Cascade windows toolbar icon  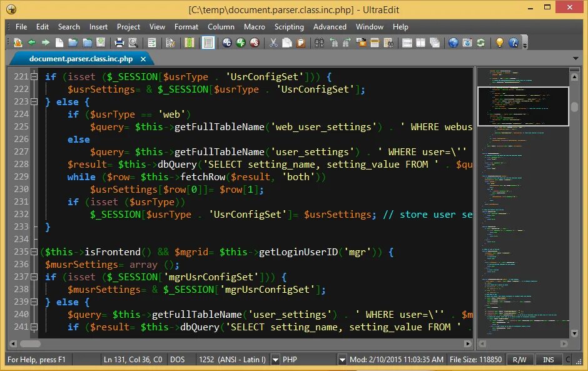coord(435,43)
